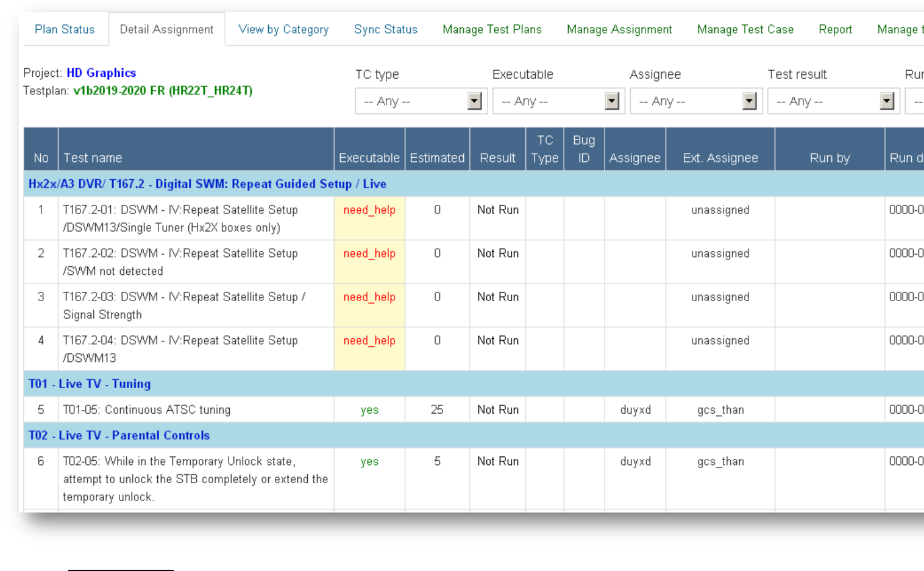
Task: Expand the Executable filter dropdown
Action: point(558,101)
